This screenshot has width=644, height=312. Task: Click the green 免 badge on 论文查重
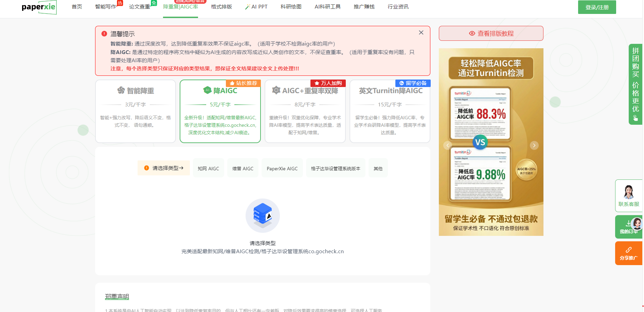[154, 3]
